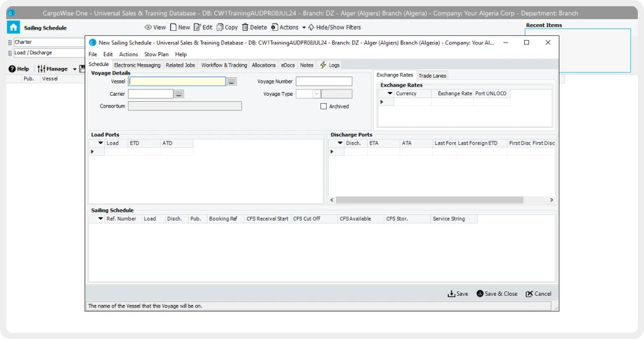Click the Port UNLOCO column header

tap(491, 94)
